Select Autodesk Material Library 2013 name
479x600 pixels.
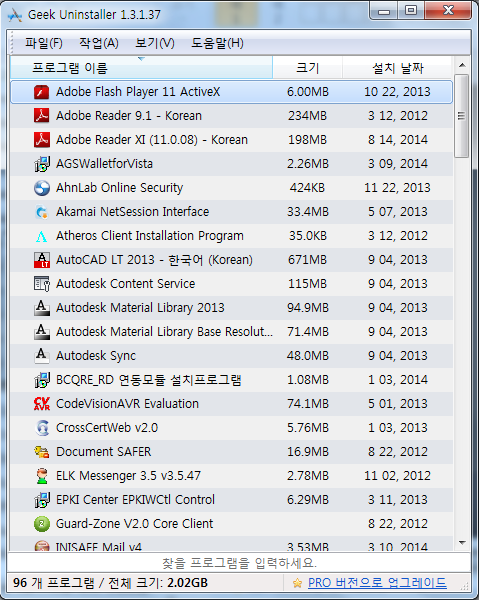pos(140,308)
